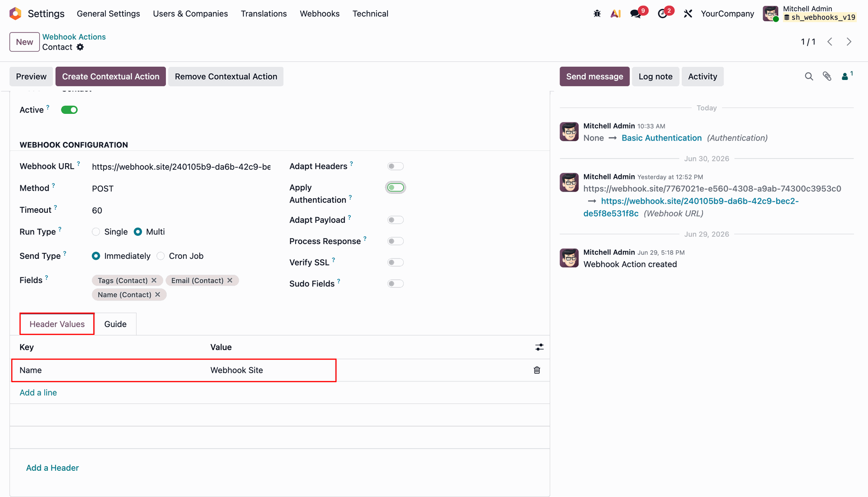
Task: Edit the Timeout value 60
Action: tap(181, 211)
